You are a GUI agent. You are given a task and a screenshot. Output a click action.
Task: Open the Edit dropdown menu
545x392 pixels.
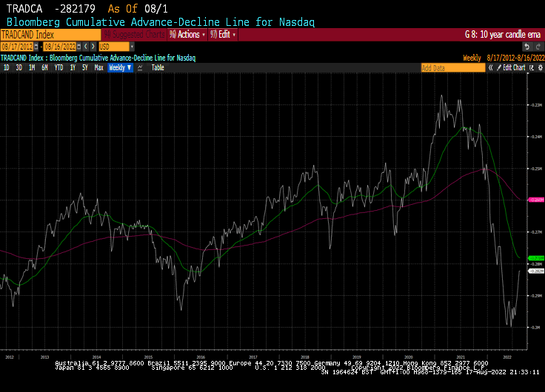[x=223, y=34]
